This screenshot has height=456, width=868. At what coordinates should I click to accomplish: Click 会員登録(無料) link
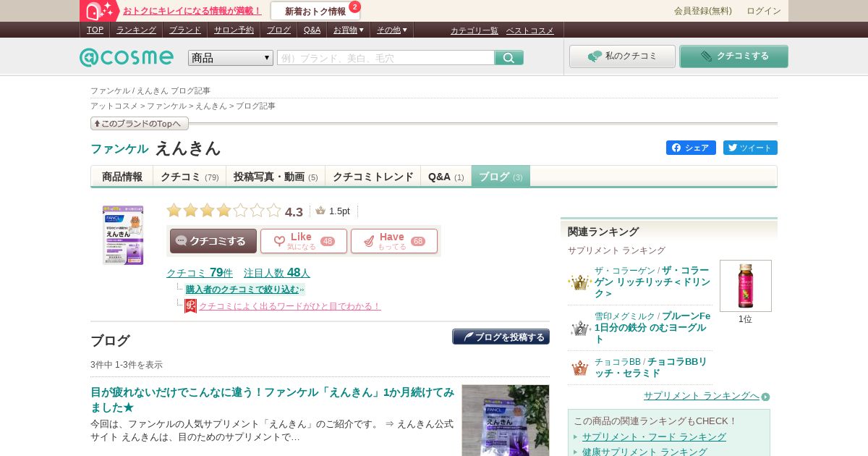pos(703,11)
